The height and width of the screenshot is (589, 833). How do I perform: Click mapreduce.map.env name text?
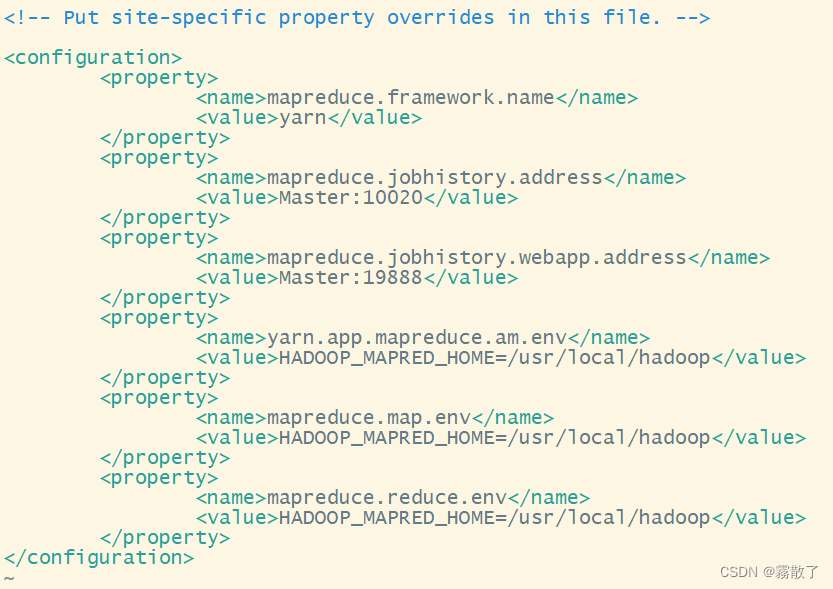[369, 418]
